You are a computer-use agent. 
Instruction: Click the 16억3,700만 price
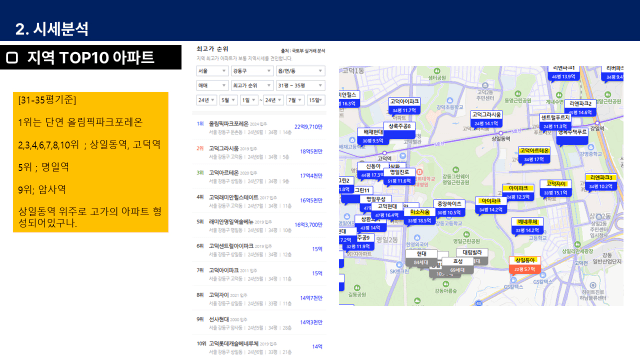(309, 225)
